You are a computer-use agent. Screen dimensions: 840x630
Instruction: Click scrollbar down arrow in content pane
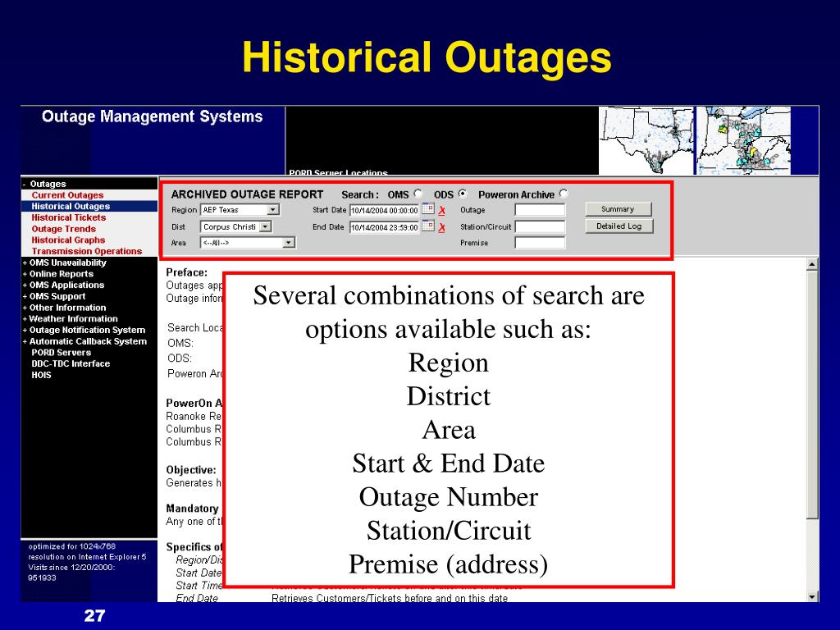[812, 596]
